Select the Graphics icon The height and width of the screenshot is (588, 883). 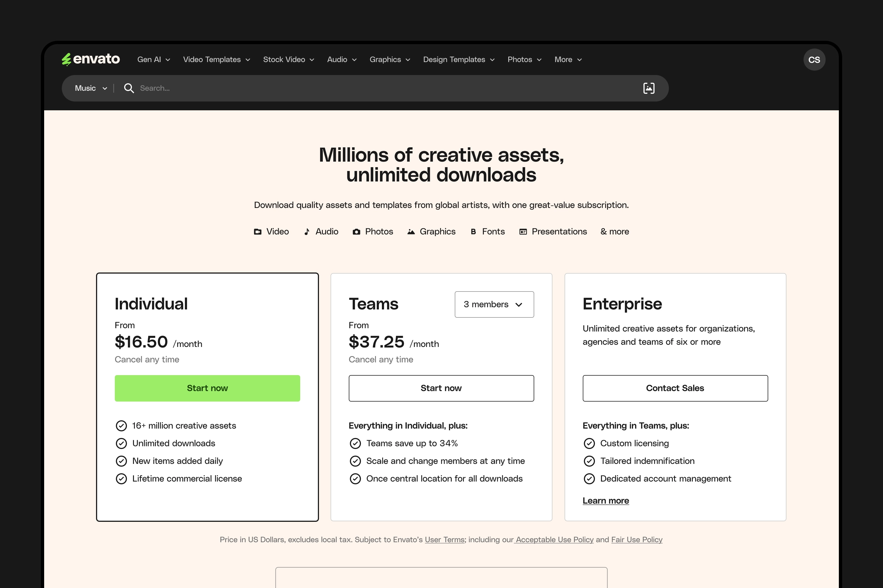point(411,232)
